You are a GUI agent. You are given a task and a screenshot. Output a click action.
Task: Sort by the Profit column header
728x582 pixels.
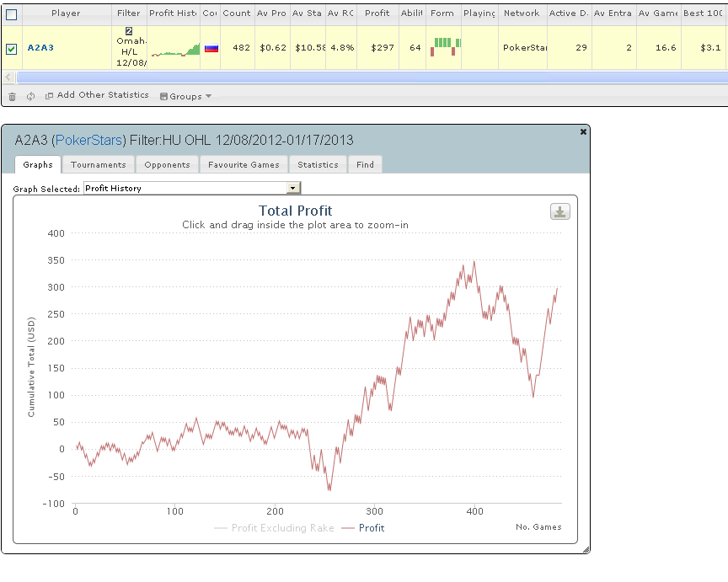tap(377, 13)
